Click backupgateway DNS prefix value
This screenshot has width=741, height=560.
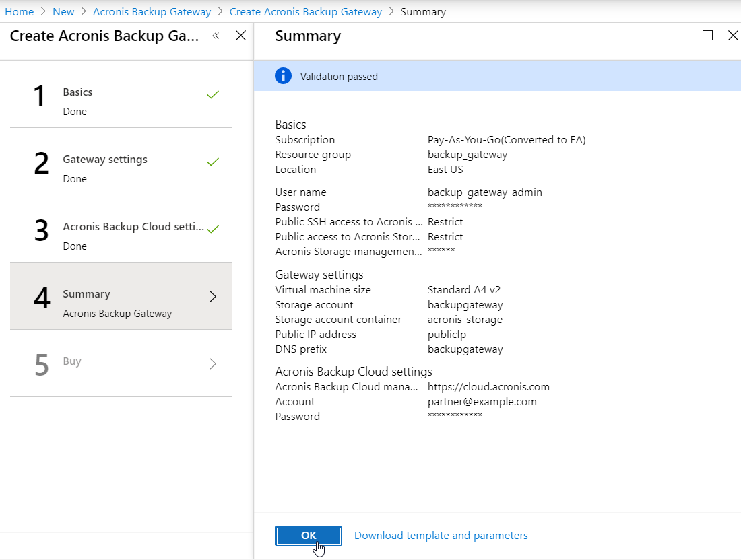click(465, 349)
